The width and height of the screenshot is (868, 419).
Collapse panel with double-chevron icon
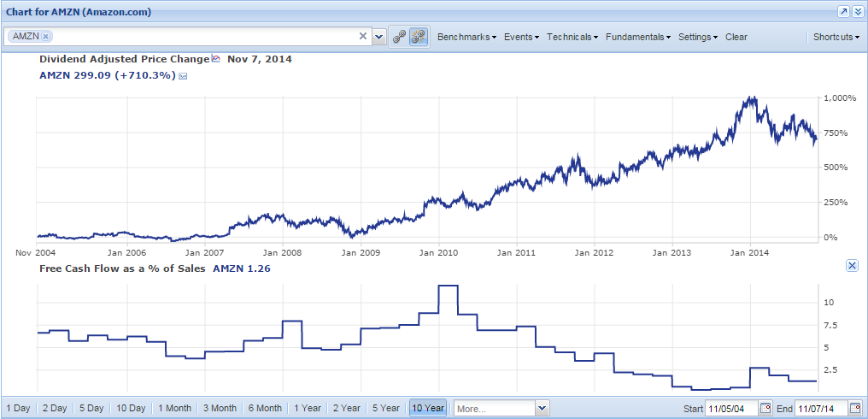857,12
